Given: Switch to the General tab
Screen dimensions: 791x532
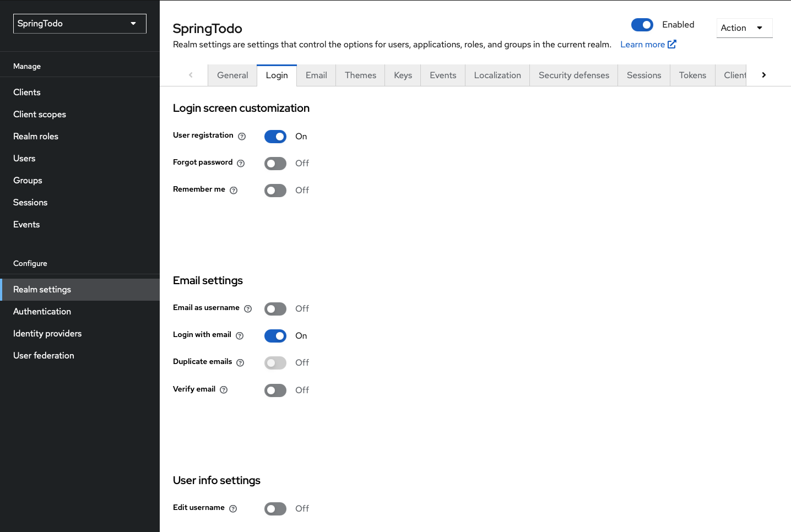Looking at the screenshot, I should 232,75.
